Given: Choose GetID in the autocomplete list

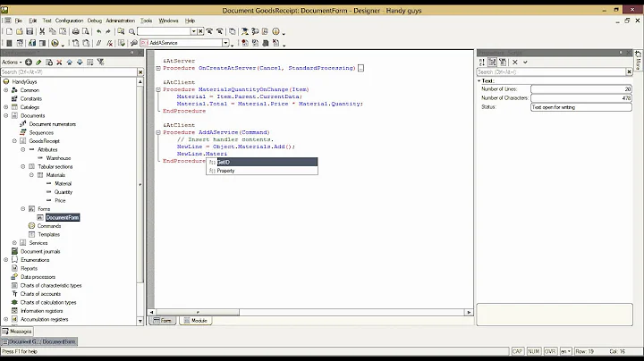Looking at the screenshot, I should (262, 162).
